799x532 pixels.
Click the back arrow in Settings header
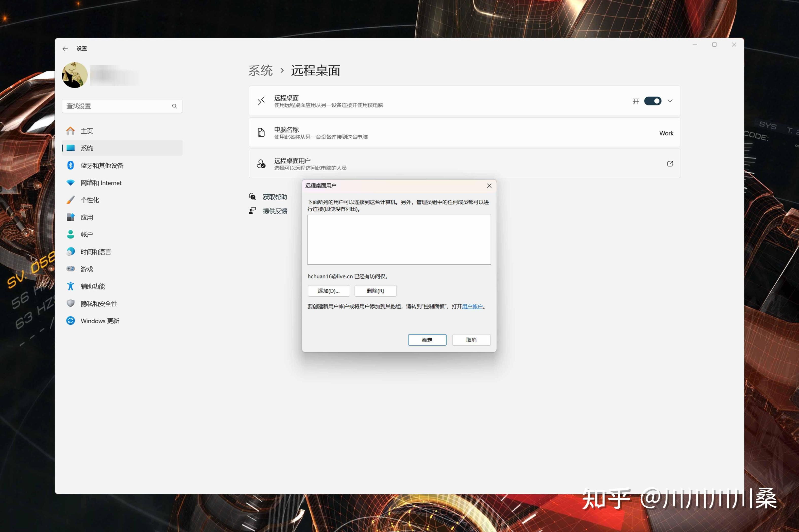(65, 48)
